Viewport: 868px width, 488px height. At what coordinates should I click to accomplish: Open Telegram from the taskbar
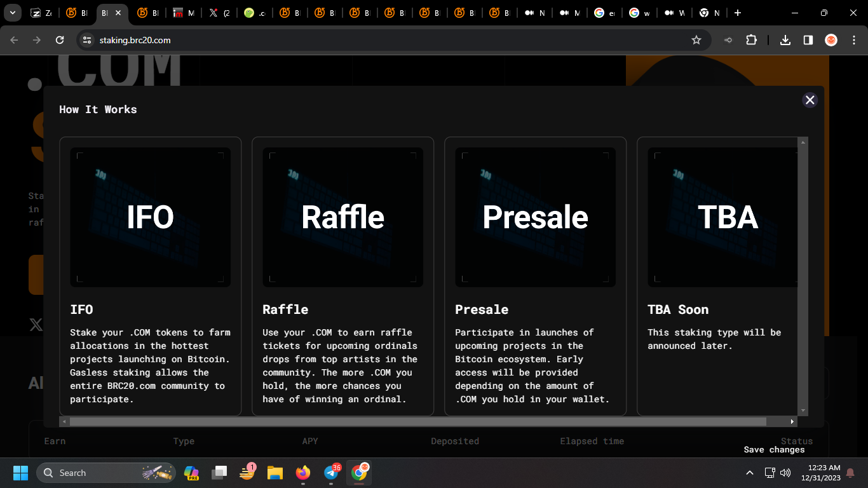[331, 473]
